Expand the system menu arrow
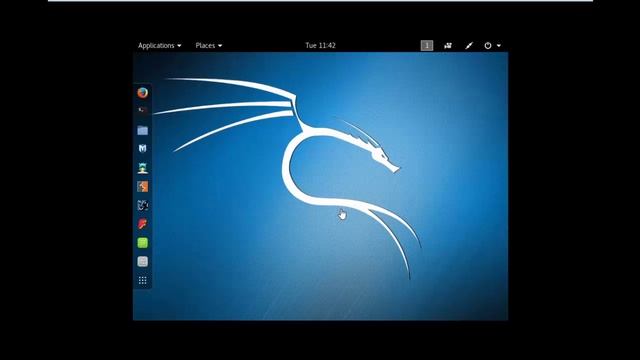The height and width of the screenshot is (360, 640). 499,46
